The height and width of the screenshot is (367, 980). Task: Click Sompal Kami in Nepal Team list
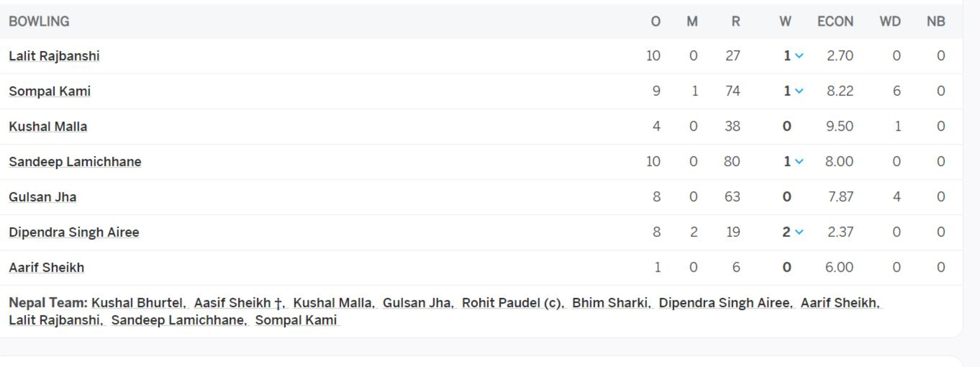pos(296,320)
